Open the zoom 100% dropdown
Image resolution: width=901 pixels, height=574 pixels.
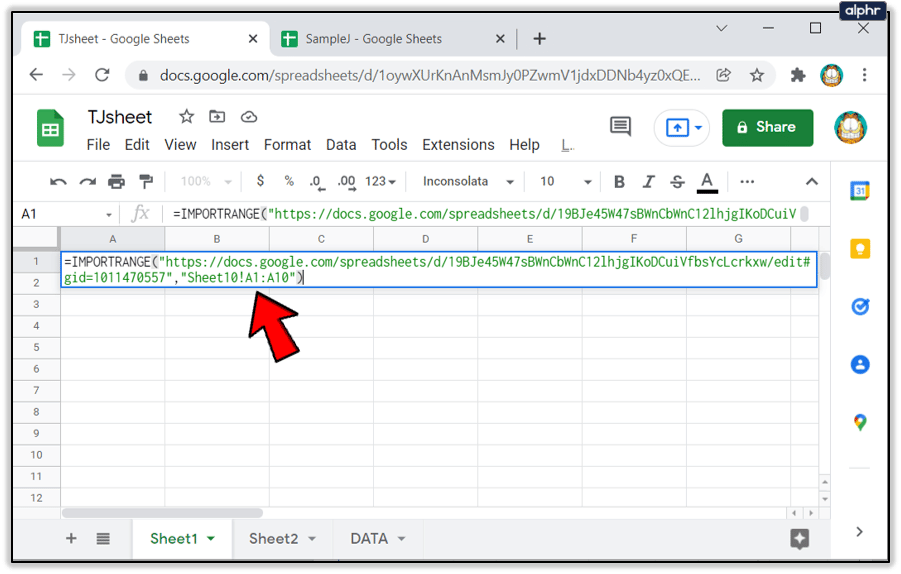[x=206, y=182]
